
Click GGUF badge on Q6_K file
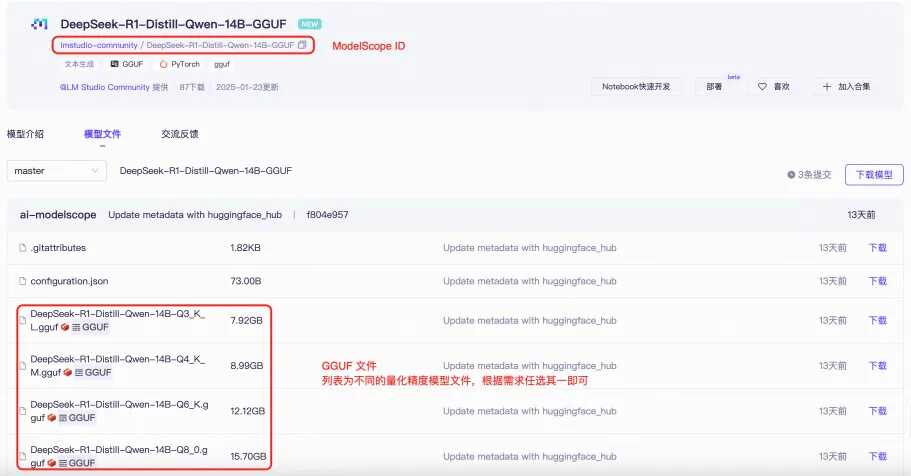77,418
